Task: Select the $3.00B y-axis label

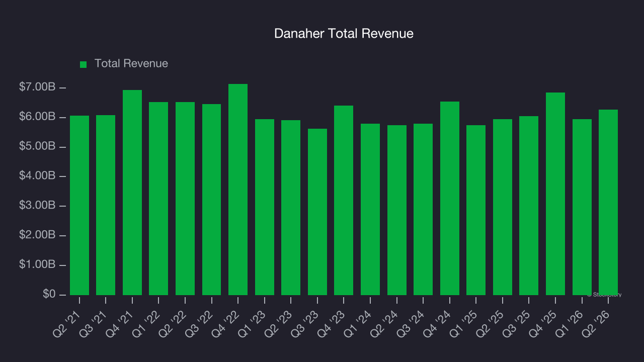Action: [37, 206]
